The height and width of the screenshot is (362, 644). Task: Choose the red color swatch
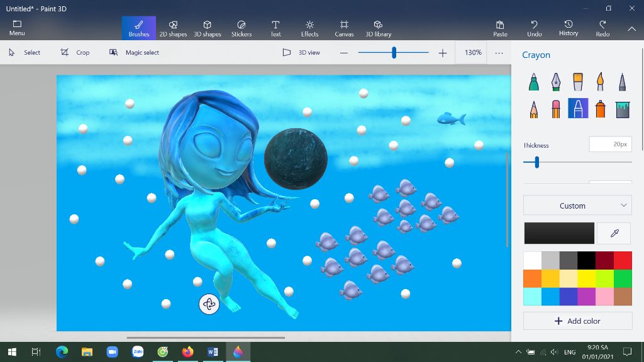[x=623, y=261]
